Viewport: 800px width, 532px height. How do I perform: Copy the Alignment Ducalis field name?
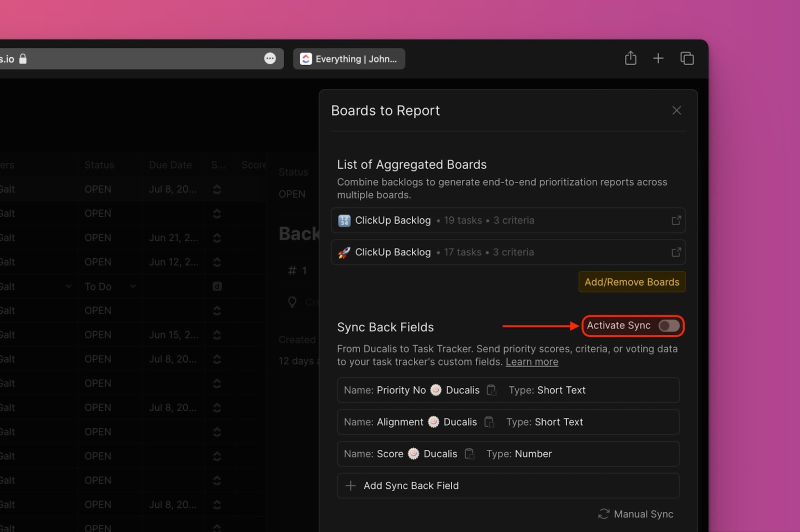pos(489,422)
